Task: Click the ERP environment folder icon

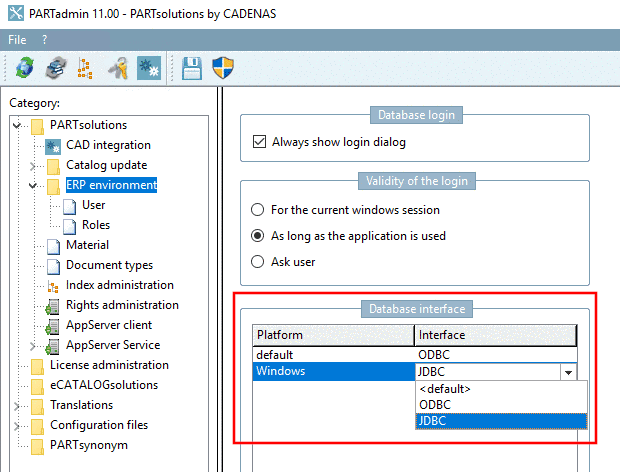Action: pyautogui.click(x=53, y=186)
